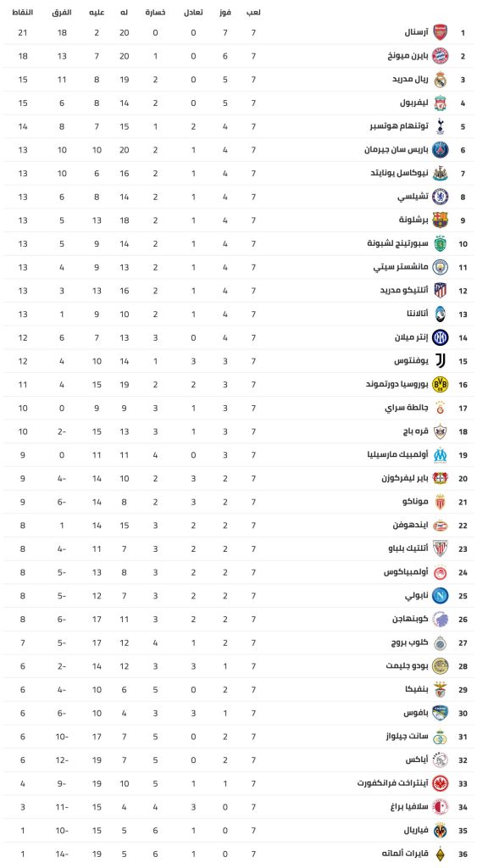Select the أتلتيكو مدريد team name

pos(404,291)
